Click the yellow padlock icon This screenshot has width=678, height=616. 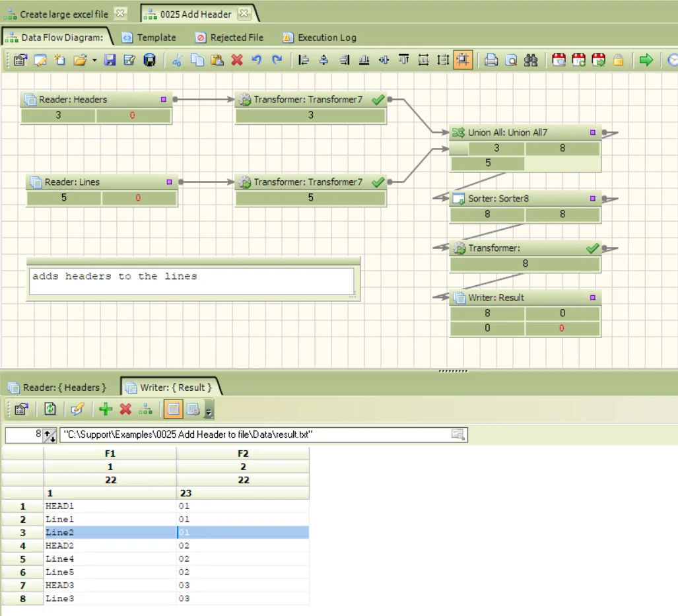[619, 59]
